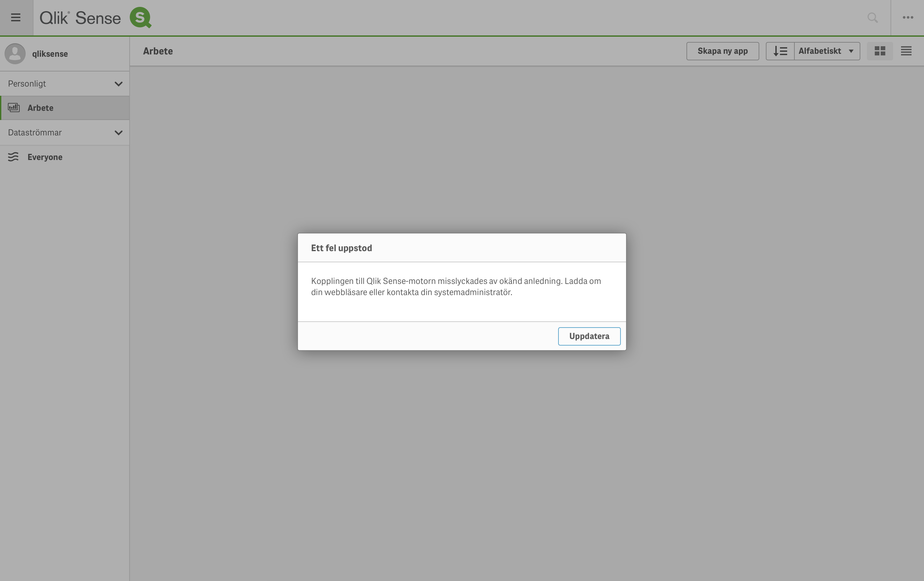Toggle the sort order icon
This screenshot has height=581, width=924.
tap(780, 51)
